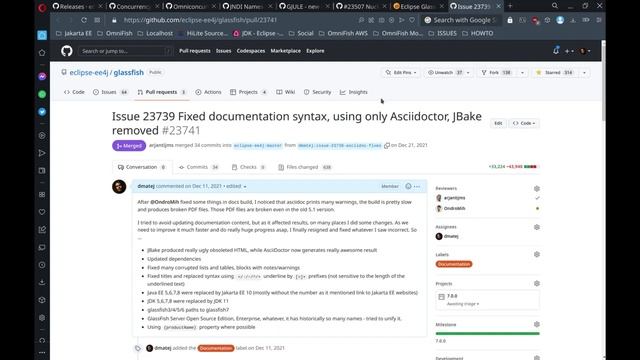The image size is (640, 360).
Task: Open the Conversation tab
Action: (x=142, y=167)
